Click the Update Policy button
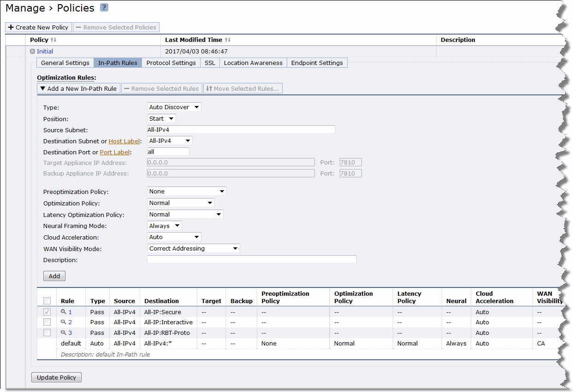This screenshot has width=573, height=392. click(x=56, y=377)
